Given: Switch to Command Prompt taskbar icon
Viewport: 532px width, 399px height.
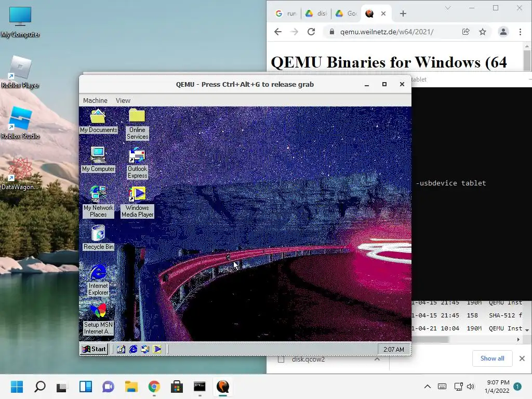Looking at the screenshot, I should tap(199, 387).
